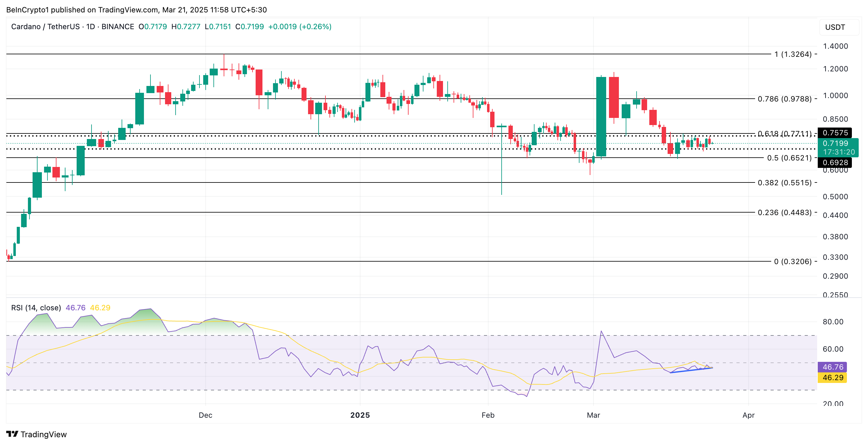Select the 0.382 (0.5515) Fibonacci level label

click(785, 183)
